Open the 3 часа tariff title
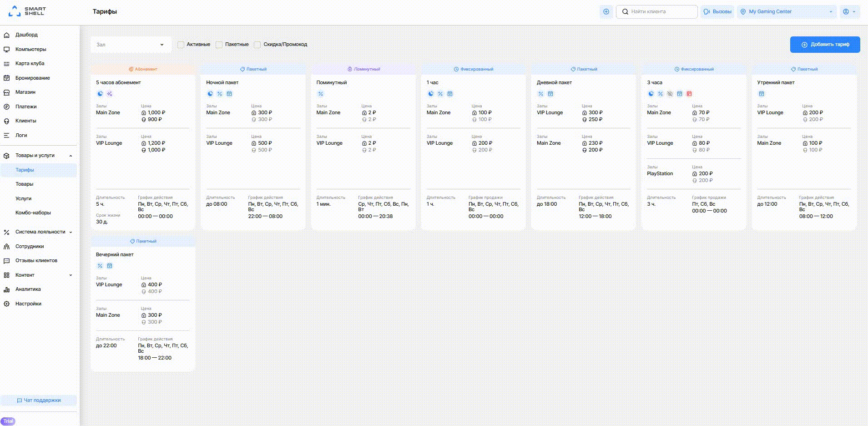 655,83
